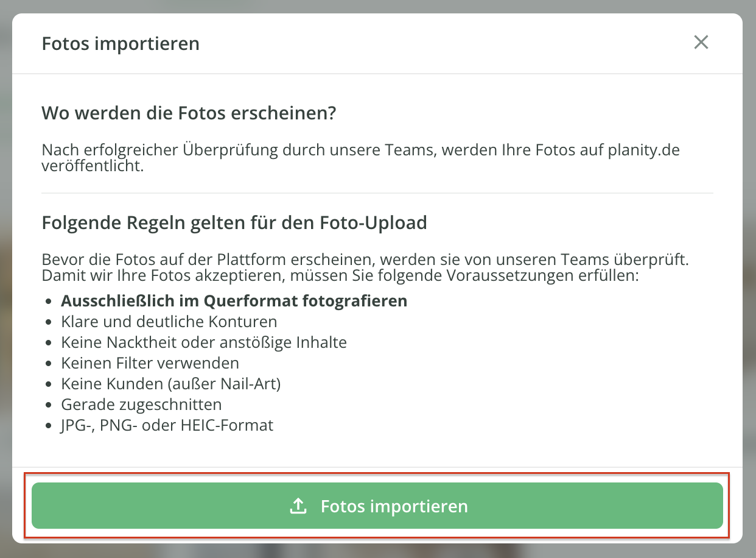Screen dimensions: 756x558
Task: Click rule "Keine Nacktheit oder anstößige Inhalte"
Action: [204, 342]
